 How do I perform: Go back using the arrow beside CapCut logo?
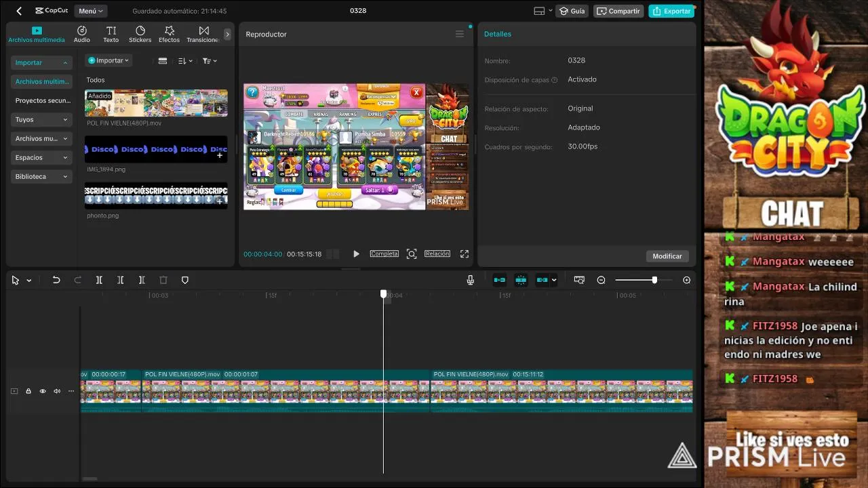point(19,11)
